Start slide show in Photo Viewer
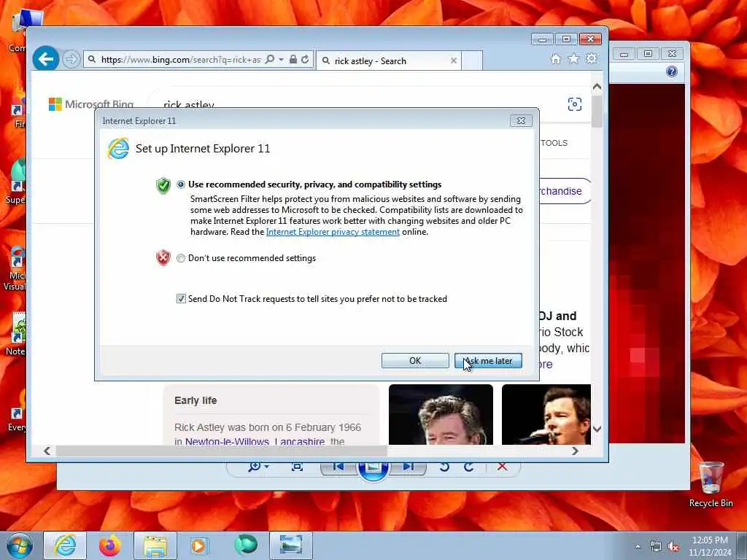 point(373,469)
